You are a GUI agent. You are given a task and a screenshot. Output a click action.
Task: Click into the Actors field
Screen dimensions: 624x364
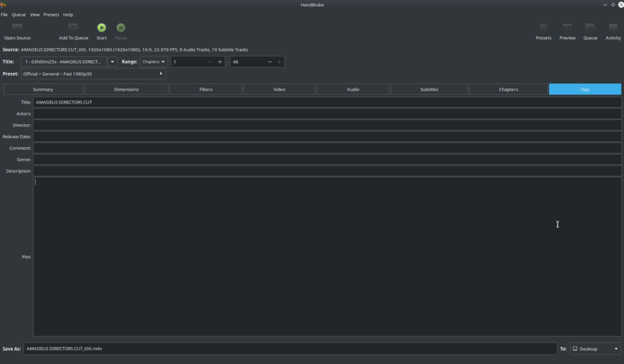pos(327,114)
